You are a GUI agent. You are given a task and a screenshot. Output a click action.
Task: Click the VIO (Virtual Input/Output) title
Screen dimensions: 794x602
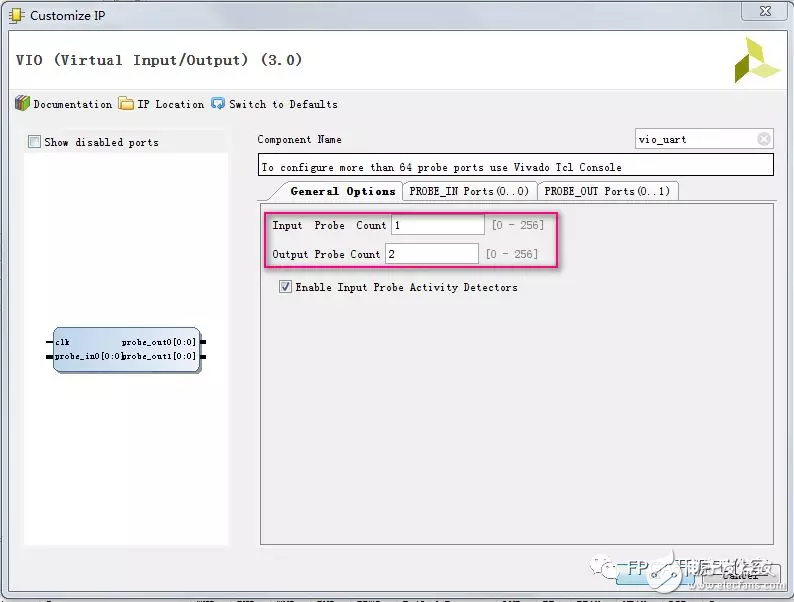[x=158, y=60]
